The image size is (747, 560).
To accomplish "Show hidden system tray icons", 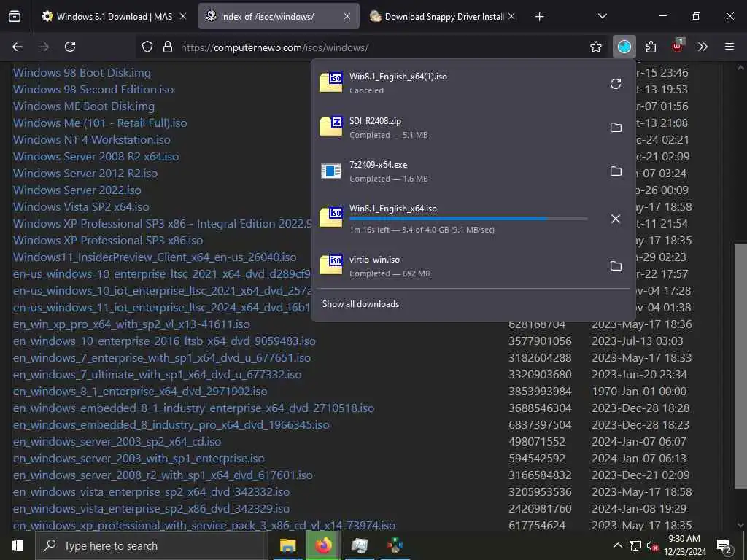I will [617, 545].
